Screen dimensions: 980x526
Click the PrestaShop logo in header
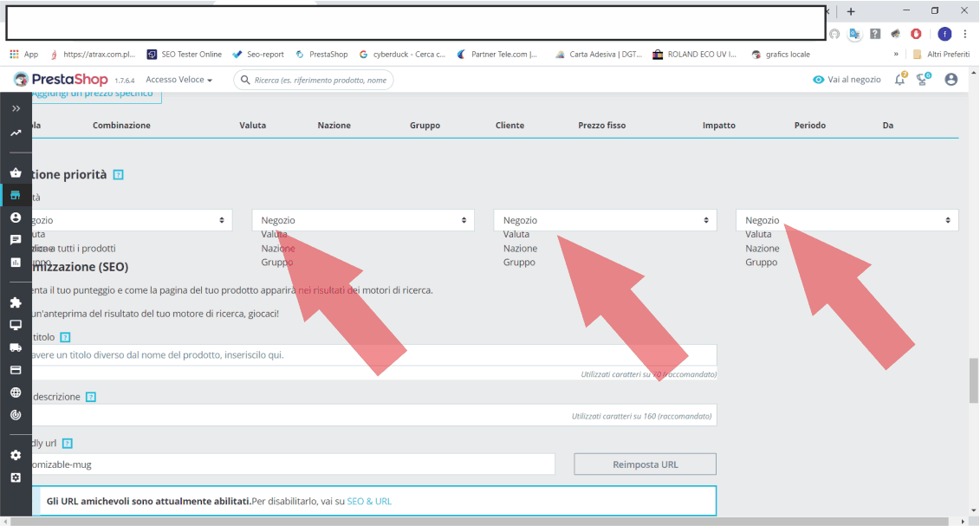click(61, 80)
